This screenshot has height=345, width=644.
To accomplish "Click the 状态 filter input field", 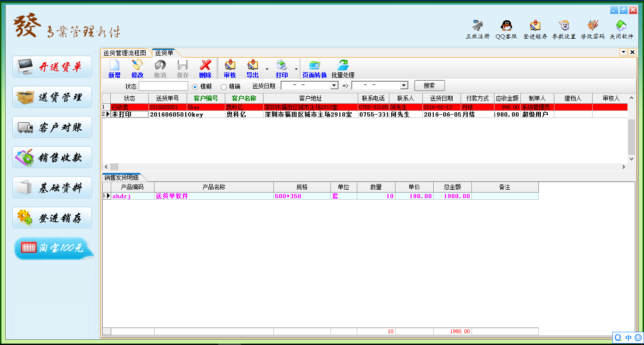I will [x=163, y=86].
